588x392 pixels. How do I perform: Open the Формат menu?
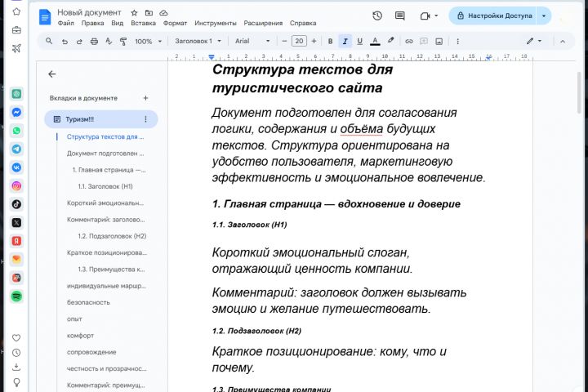(x=175, y=24)
